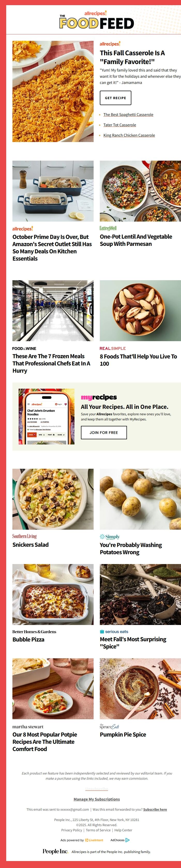Open the King Ranch Chicken Casserole link

point(129,135)
